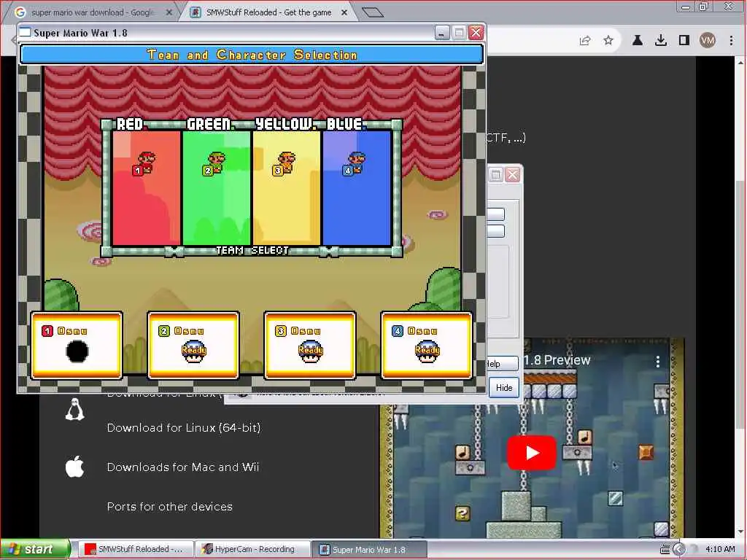The width and height of the screenshot is (747, 560).
Task: Open the VM profile avatar
Action: click(708, 41)
